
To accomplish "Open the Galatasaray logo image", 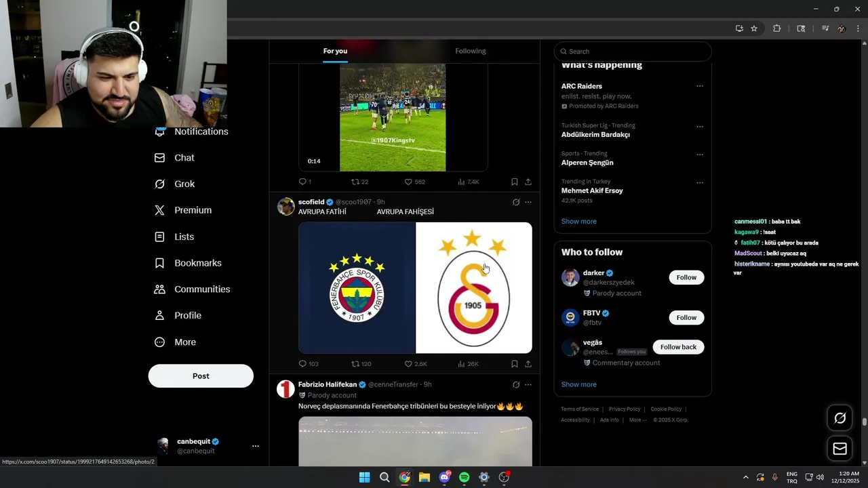I will point(474,288).
